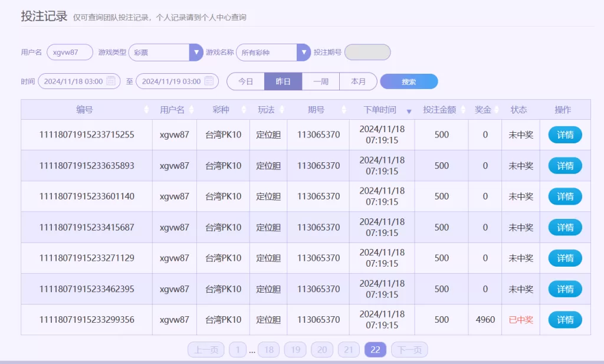Image resolution: width=604 pixels, height=364 pixels.
Task: Jump to page 18
Action: coord(269,350)
